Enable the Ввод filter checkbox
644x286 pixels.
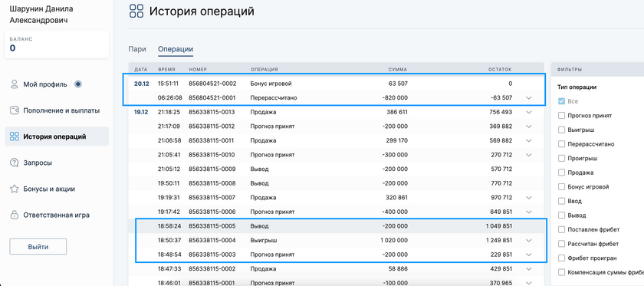pyautogui.click(x=561, y=201)
